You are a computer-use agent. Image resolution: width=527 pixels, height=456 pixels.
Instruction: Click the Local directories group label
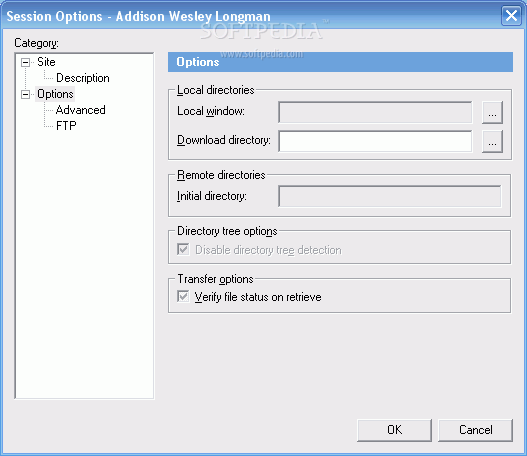click(x=215, y=90)
